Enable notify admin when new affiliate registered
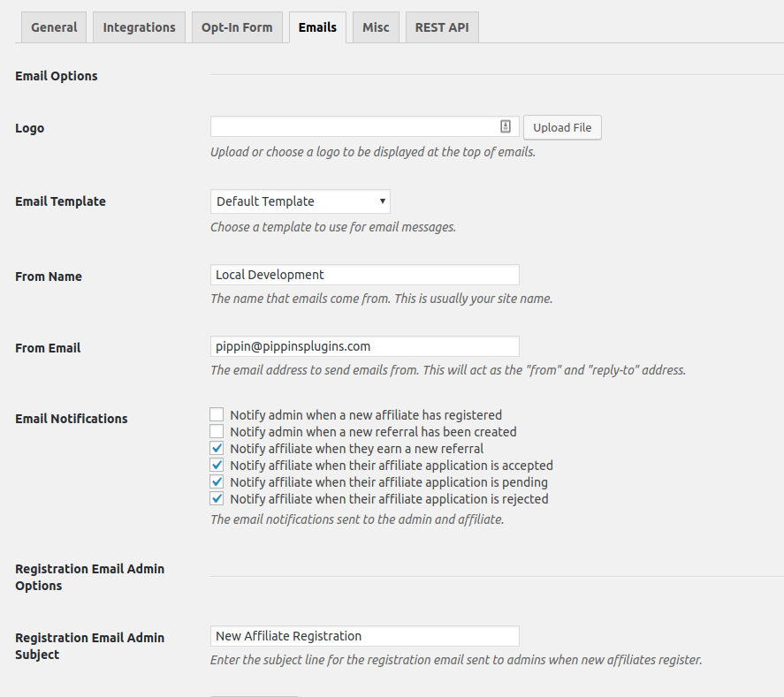Screen dimensions: 784x697 [217, 414]
